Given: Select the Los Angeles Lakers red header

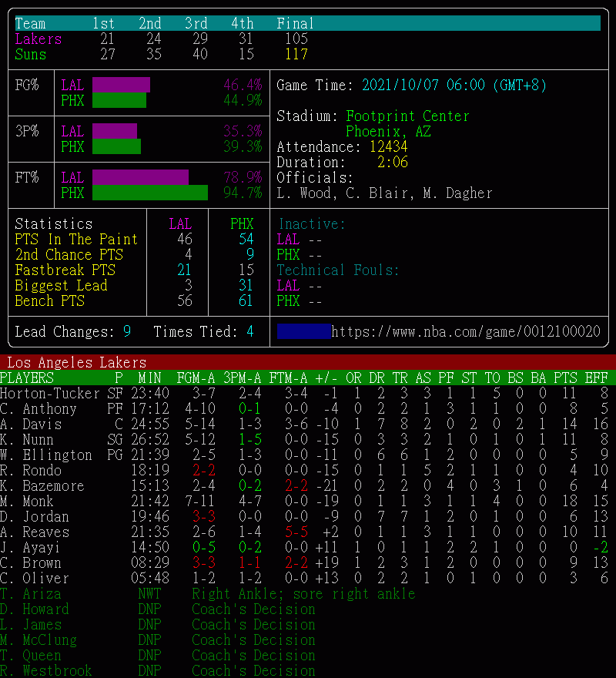Looking at the screenshot, I should point(308,362).
